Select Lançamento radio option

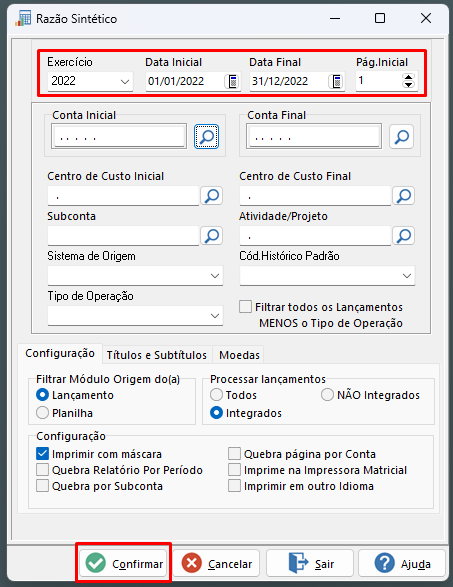[42, 395]
